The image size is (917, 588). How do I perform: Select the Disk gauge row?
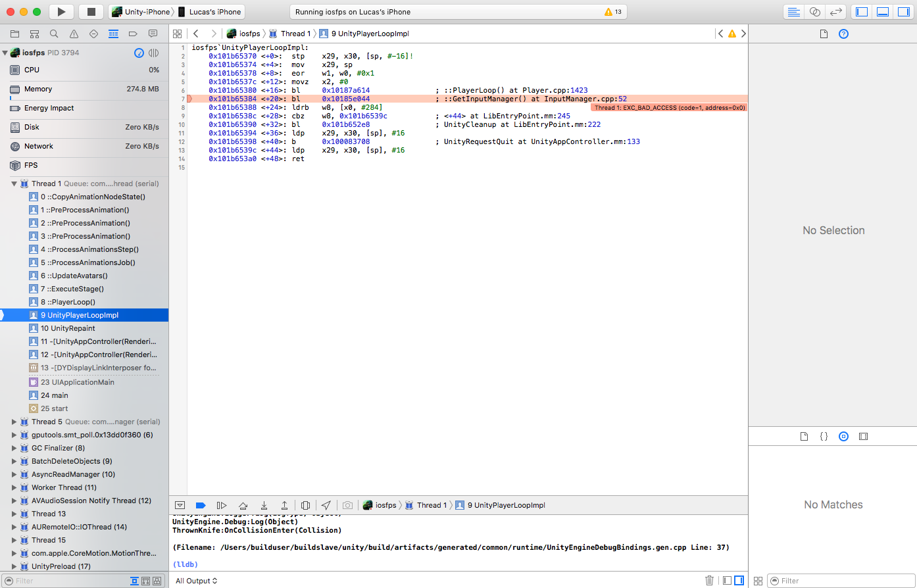pyautogui.click(x=84, y=127)
